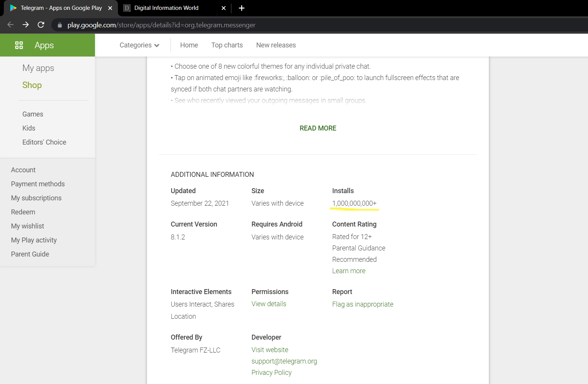Viewport: 588px width, 384px height.
Task: Open Account settings link
Action: click(x=23, y=170)
